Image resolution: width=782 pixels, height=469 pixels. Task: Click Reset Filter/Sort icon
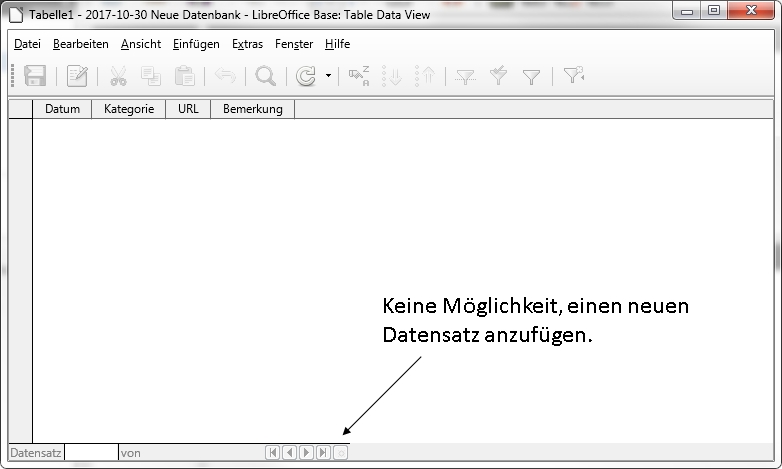coord(574,75)
